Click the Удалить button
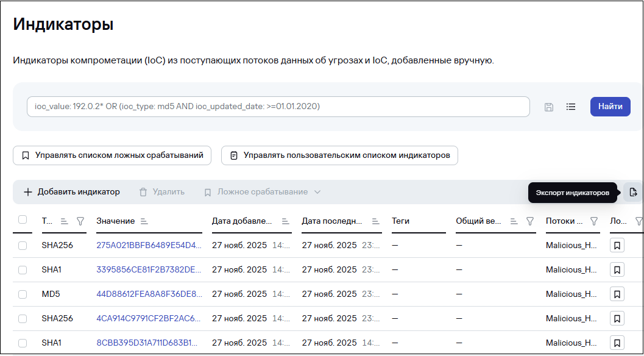Image resolution: width=644 pixels, height=356 pixels. 162,192
